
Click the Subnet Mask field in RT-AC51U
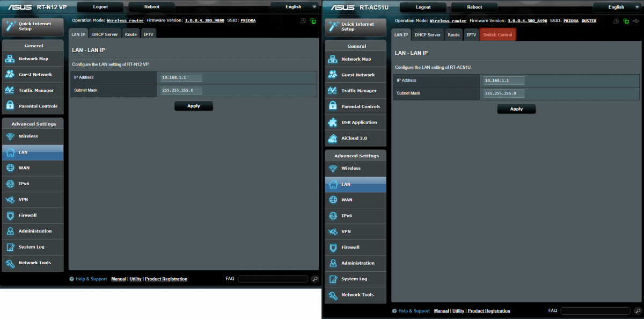(504, 93)
